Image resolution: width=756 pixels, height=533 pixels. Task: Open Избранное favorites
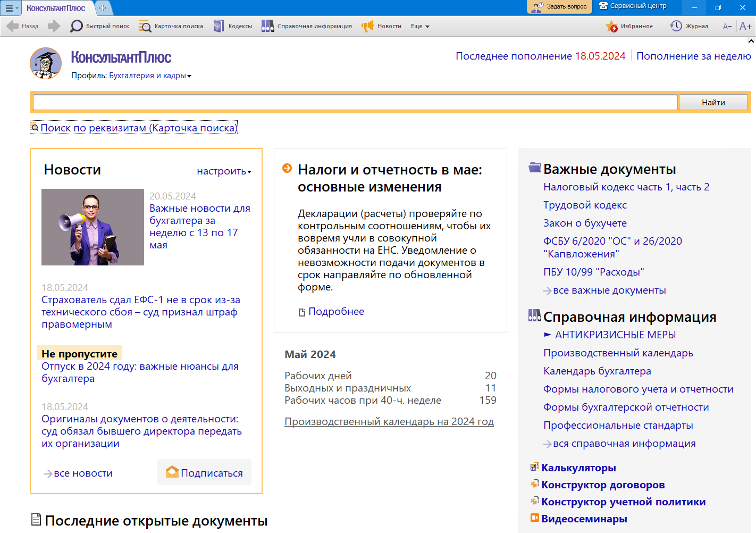pos(629,26)
